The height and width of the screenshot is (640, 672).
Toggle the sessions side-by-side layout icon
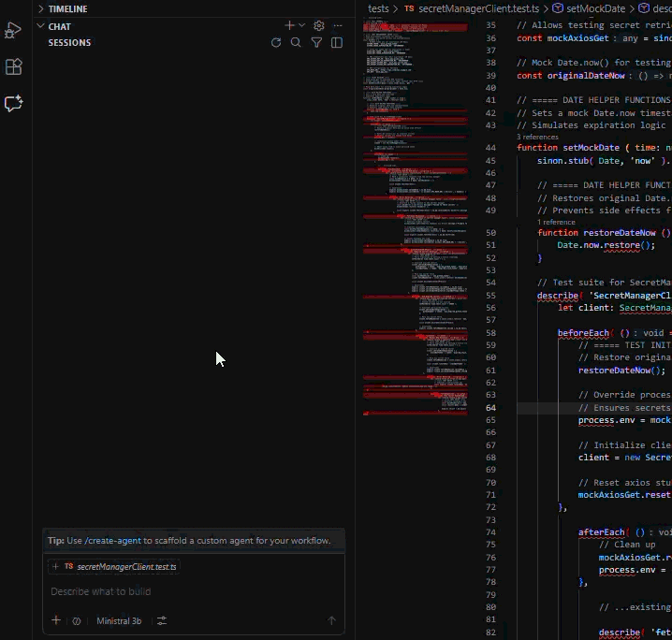337,42
